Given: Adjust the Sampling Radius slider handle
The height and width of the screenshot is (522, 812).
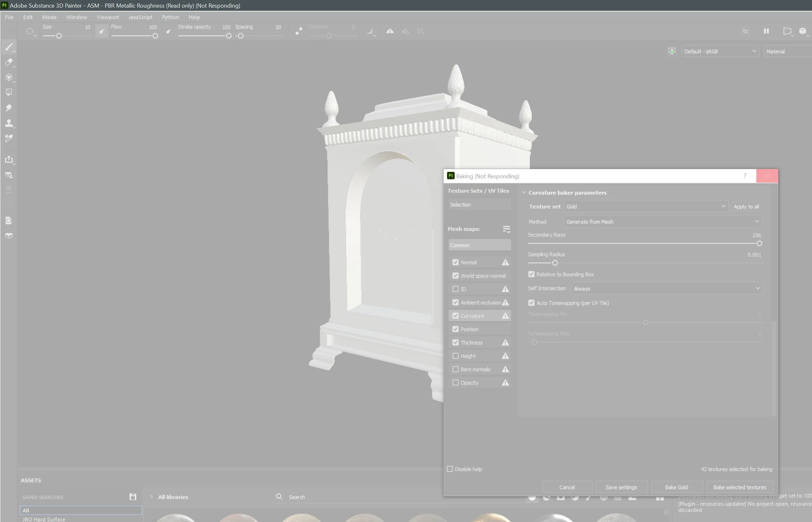Looking at the screenshot, I should [555, 263].
